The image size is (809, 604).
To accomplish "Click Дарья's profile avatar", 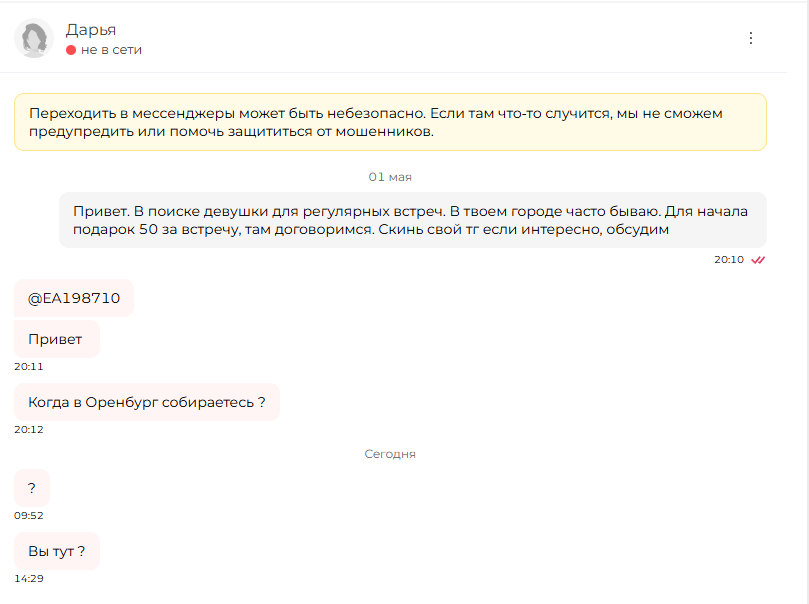I will [34, 38].
